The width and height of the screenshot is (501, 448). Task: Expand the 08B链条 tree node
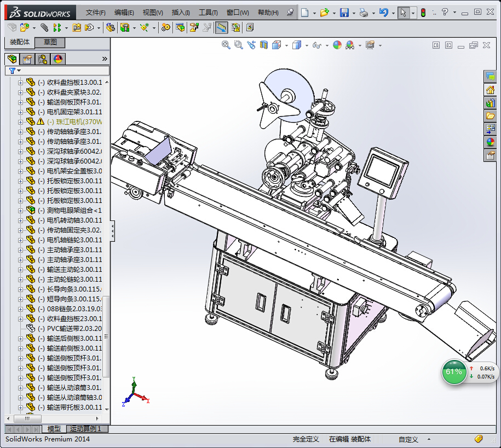click(x=21, y=309)
